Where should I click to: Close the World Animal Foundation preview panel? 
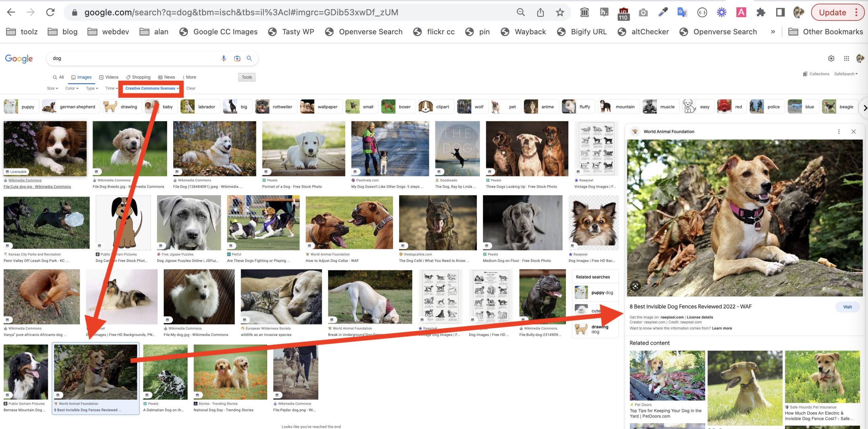click(853, 131)
